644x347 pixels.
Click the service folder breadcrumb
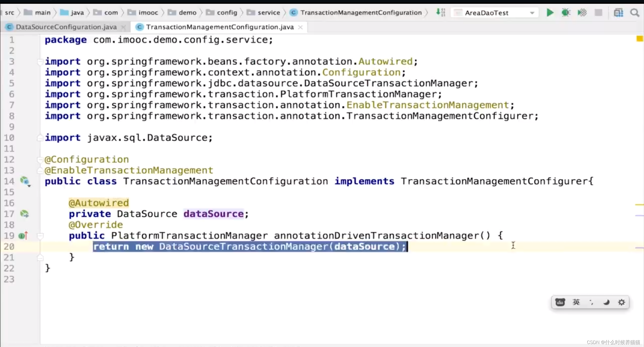coord(268,13)
